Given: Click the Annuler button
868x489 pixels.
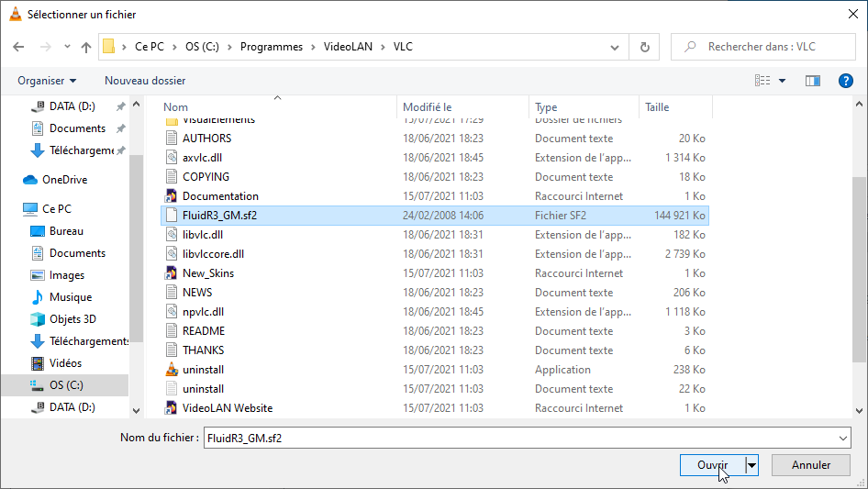Looking at the screenshot, I should (x=811, y=465).
